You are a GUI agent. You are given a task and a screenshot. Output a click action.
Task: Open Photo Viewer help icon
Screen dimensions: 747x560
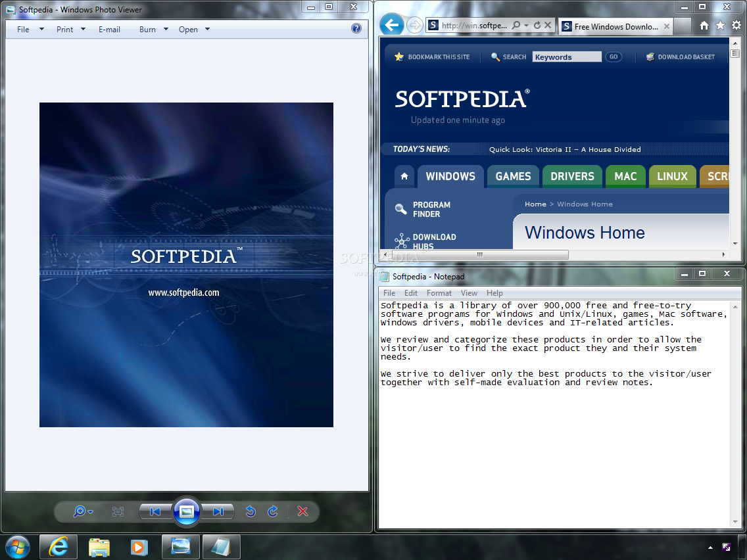[x=356, y=28]
